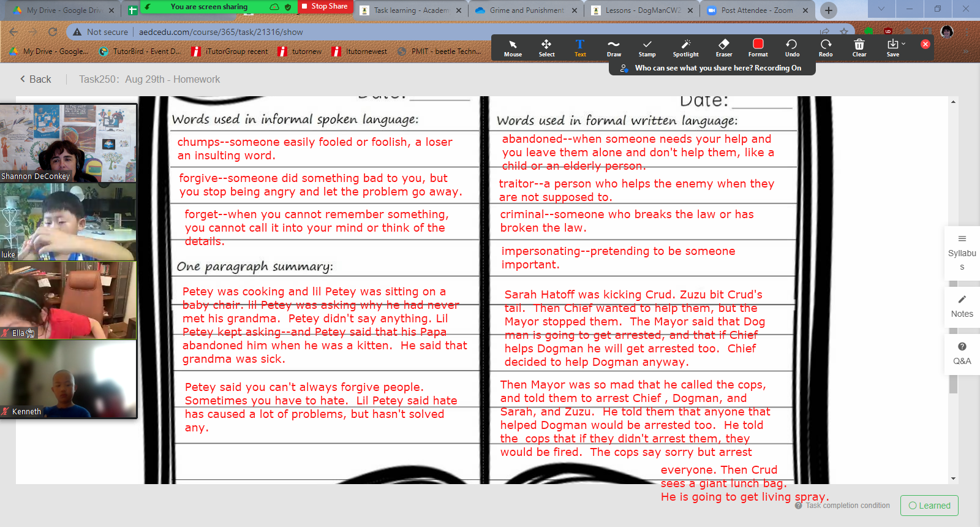Close the Task learning tab
This screenshot has width=980, height=527.
pos(459,10)
